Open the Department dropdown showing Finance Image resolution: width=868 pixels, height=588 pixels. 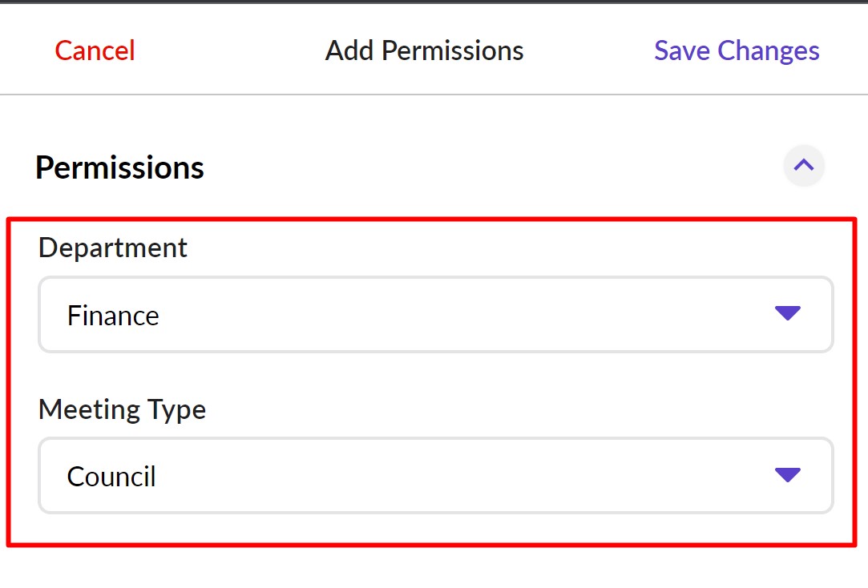pyautogui.click(x=435, y=315)
